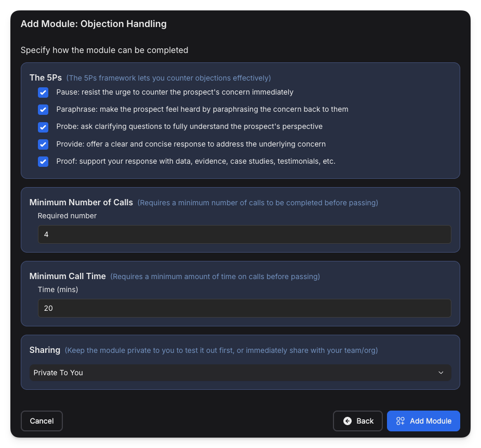The width and height of the screenshot is (481, 448).
Task: Select the Time (mins) field showing 20
Action: 244,308
